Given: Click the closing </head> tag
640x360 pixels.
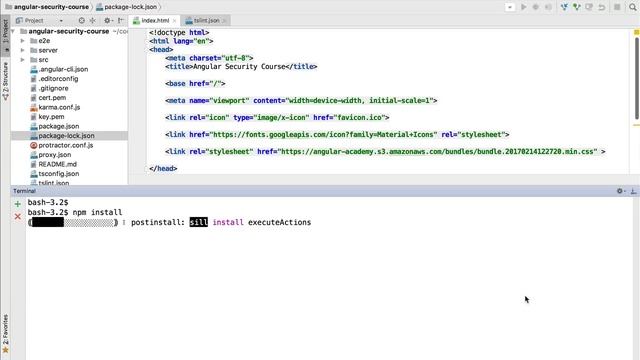Looking at the screenshot, I should coord(163,169).
